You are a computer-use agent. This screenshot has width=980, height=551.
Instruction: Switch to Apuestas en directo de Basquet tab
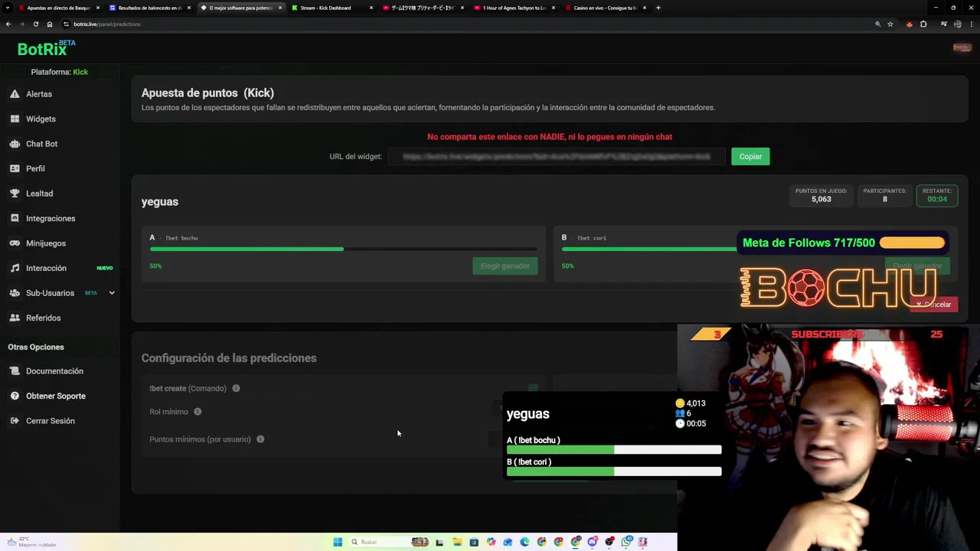tap(58, 8)
